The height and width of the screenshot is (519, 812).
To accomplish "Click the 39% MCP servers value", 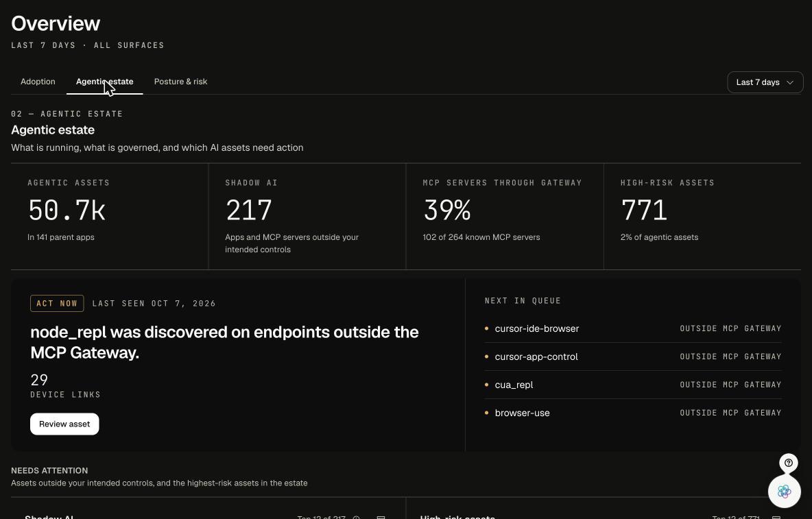I will click(x=447, y=210).
